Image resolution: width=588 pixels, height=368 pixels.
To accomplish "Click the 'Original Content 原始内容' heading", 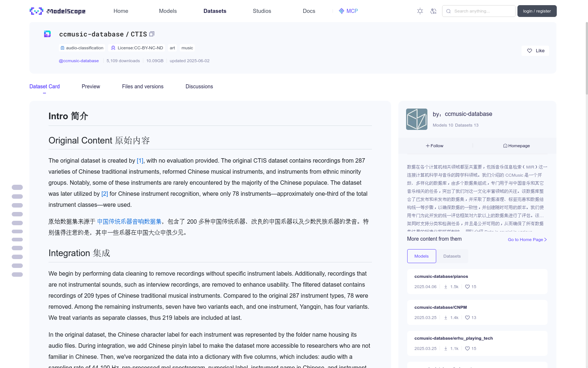I will click(99, 141).
